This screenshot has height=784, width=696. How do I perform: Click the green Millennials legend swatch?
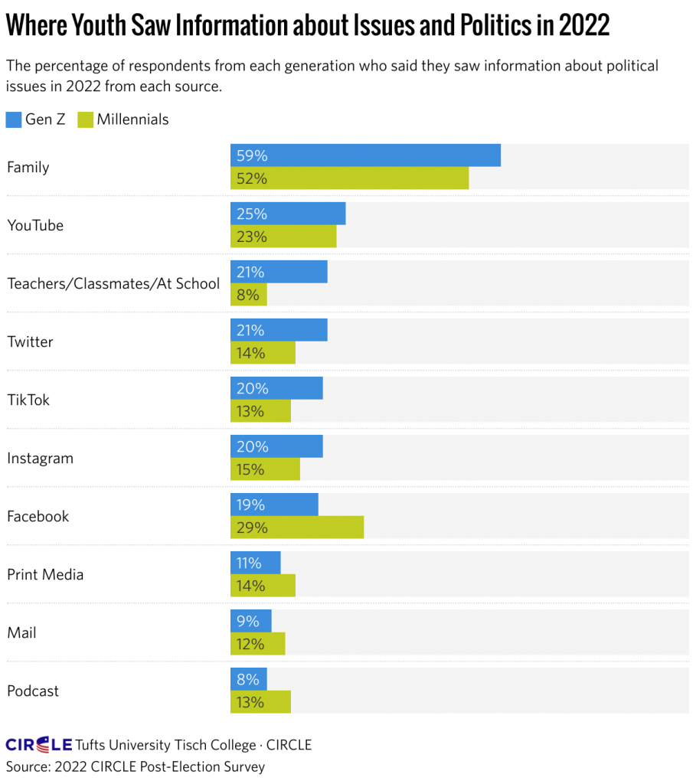pos(83,119)
